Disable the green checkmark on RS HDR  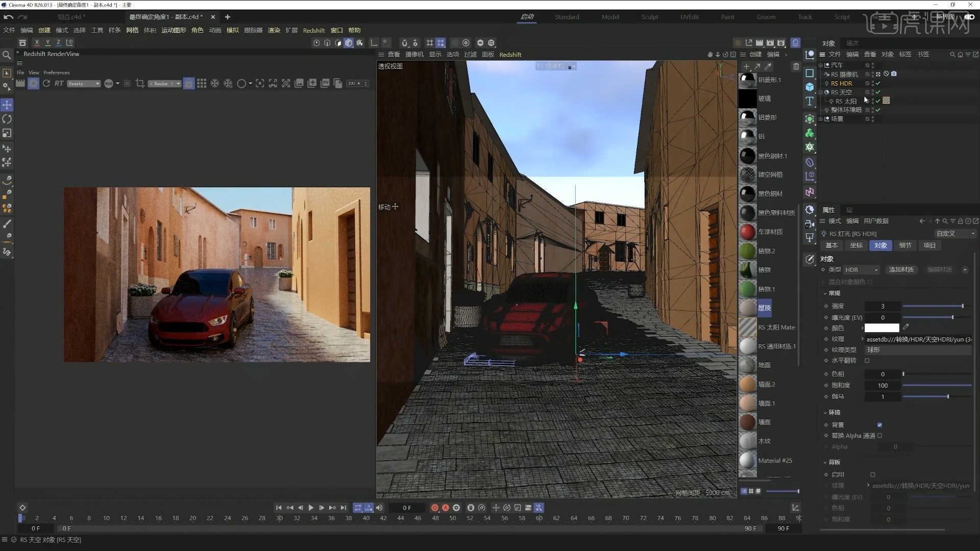click(878, 83)
